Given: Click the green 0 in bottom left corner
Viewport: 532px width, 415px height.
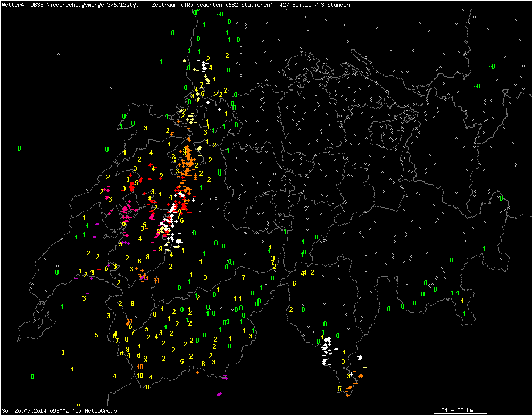Looking at the screenshot, I should point(32,377).
